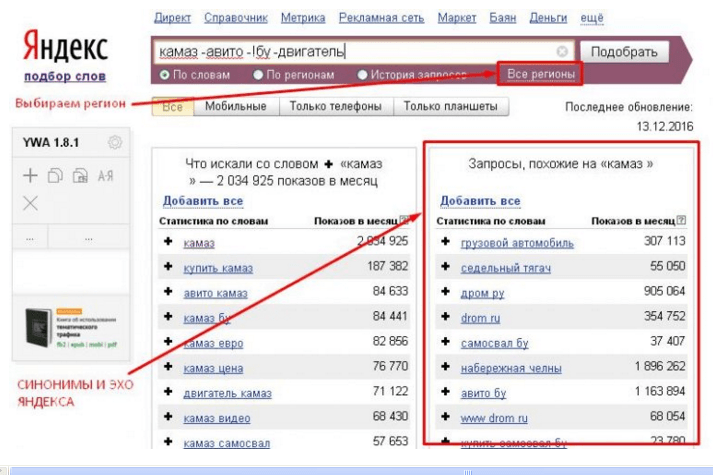This screenshot has height=475, width=713.
Task: Open the 'Рекламная сеть' top menu link
Action: click(382, 18)
